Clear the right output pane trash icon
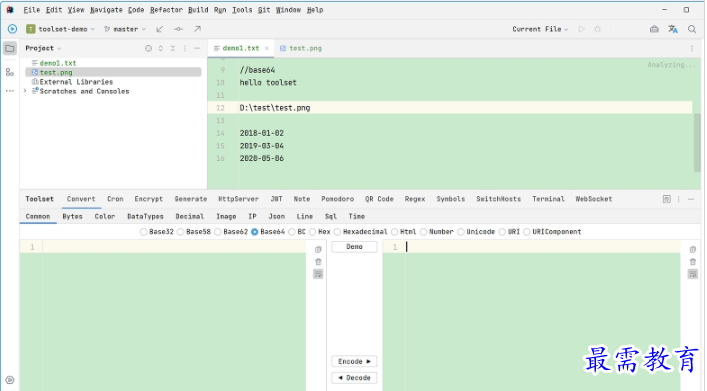The width and height of the screenshot is (707, 391). 693,262
